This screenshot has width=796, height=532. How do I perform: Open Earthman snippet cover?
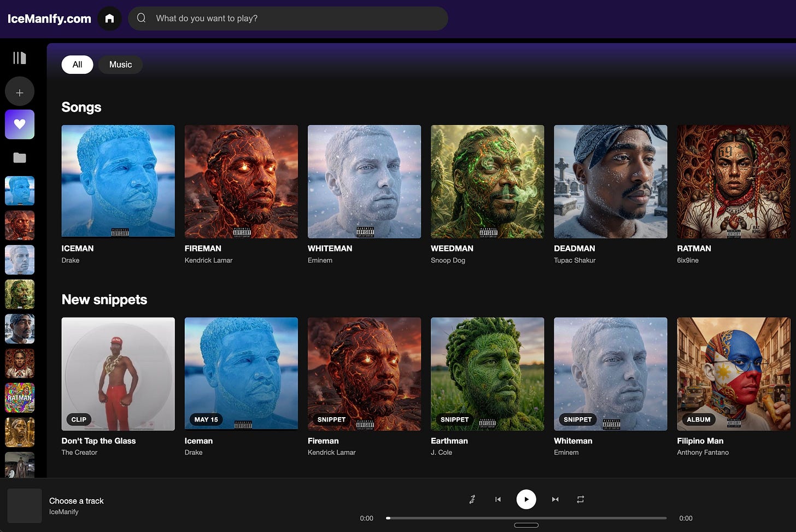(487, 374)
